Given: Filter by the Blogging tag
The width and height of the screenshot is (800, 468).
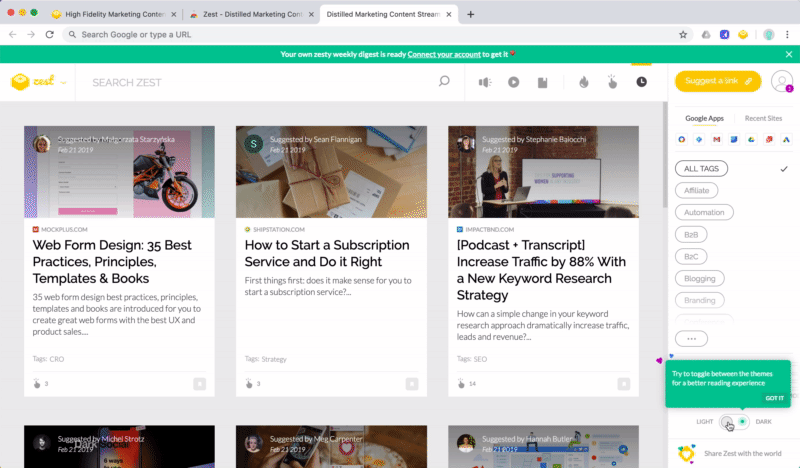Looking at the screenshot, I should pos(699,279).
